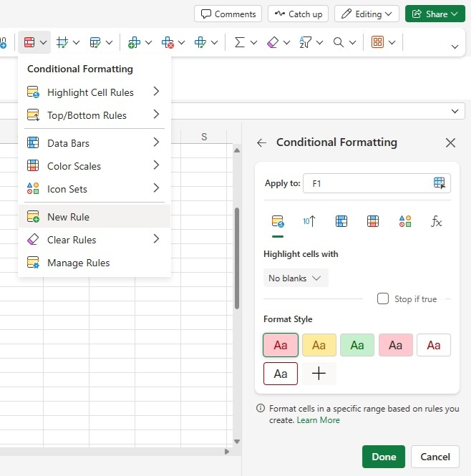The image size is (471, 476).
Task: Open Clear Rules submenu
Action: pos(94,240)
